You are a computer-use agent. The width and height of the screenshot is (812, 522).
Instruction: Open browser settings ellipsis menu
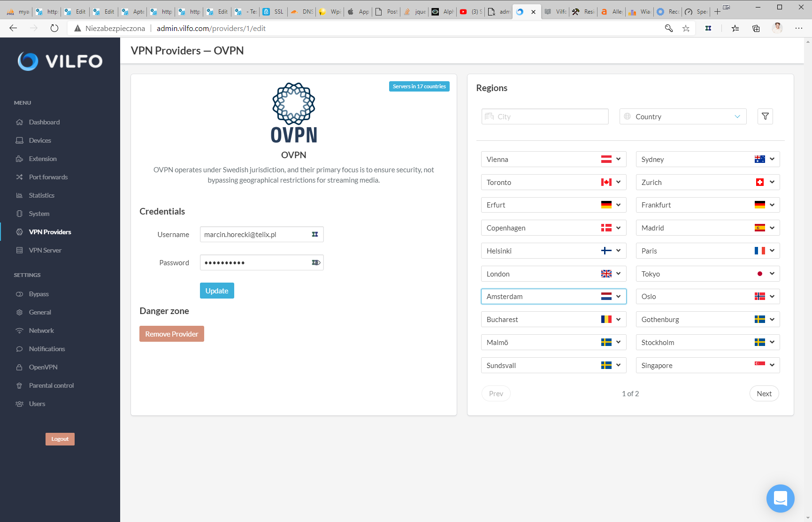(x=799, y=28)
